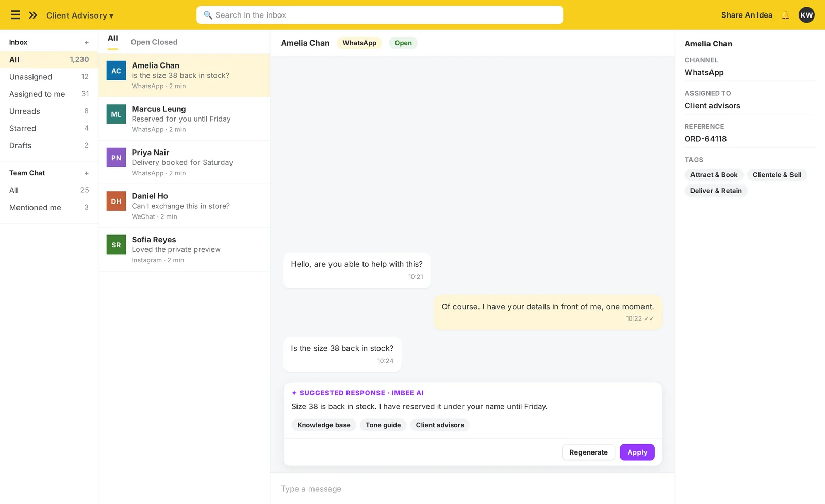The image size is (825, 504).
Task: Add a new inbox with the Inbox plus icon
Action: [x=87, y=42]
